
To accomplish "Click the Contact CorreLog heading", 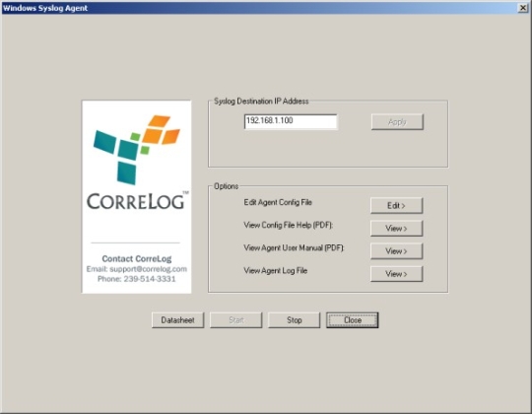I will coord(137,259).
